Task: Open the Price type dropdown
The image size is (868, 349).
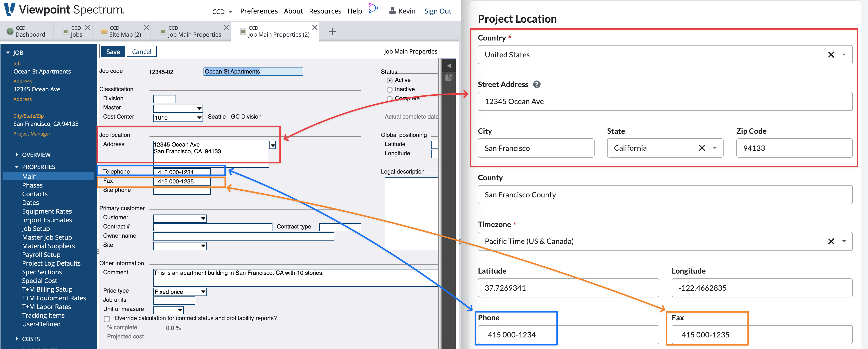Action: tap(203, 292)
